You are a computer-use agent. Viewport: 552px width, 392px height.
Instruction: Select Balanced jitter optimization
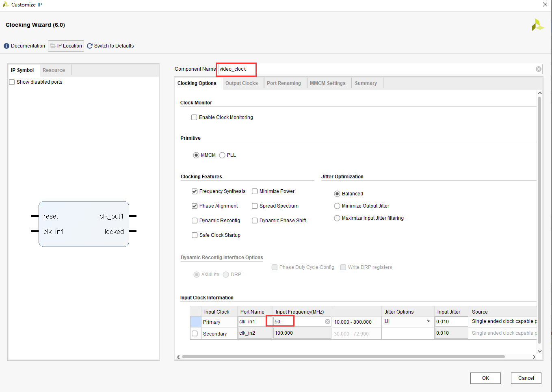337,194
